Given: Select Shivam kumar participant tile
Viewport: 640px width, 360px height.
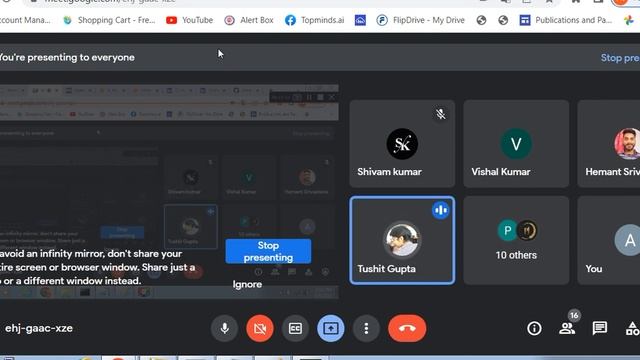Looking at the screenshot, I should click(402, 144).
